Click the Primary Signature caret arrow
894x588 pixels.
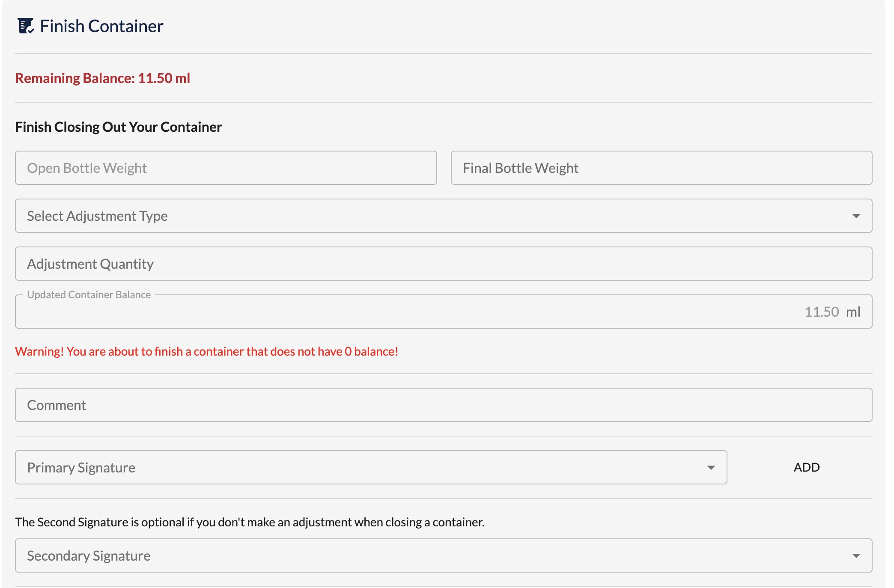tap(711, 468)
